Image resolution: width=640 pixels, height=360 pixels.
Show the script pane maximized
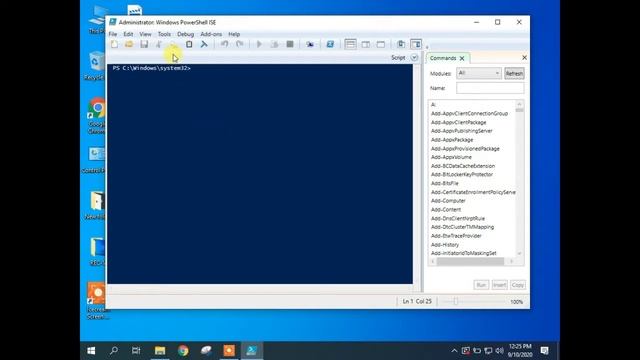pos(381,44)
